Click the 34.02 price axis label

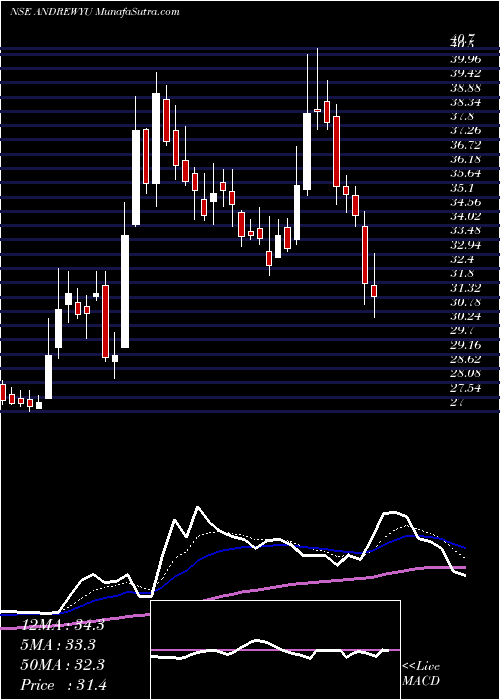466,217
